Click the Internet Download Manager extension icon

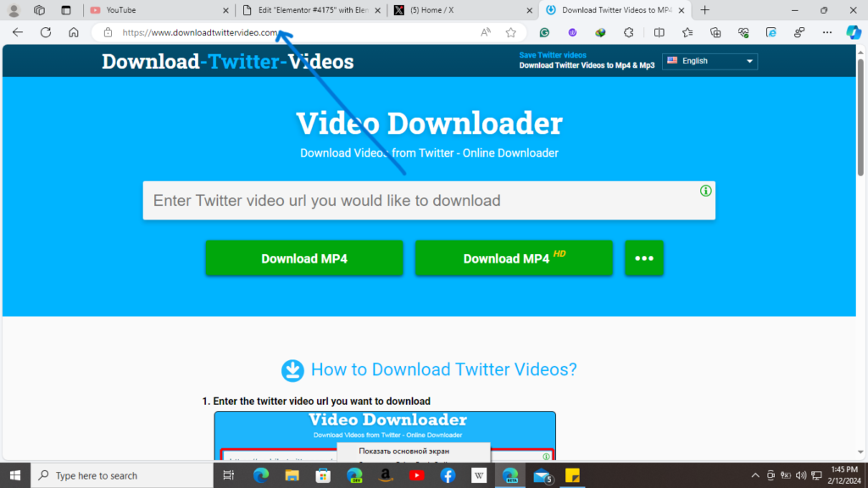pos(600,32)
